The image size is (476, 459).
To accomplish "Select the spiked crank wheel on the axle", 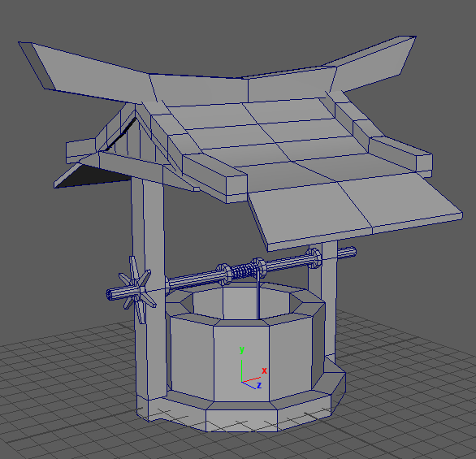I will click(137, 290).
